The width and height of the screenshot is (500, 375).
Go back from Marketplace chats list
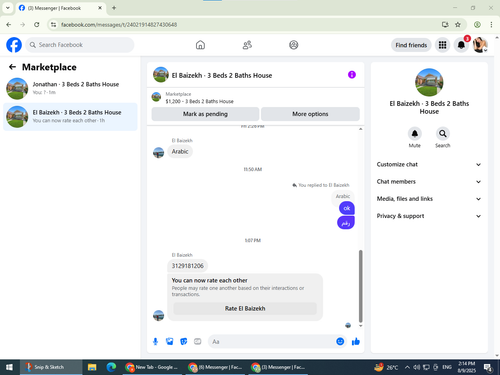pyautogui.click(x=12, y=67)
